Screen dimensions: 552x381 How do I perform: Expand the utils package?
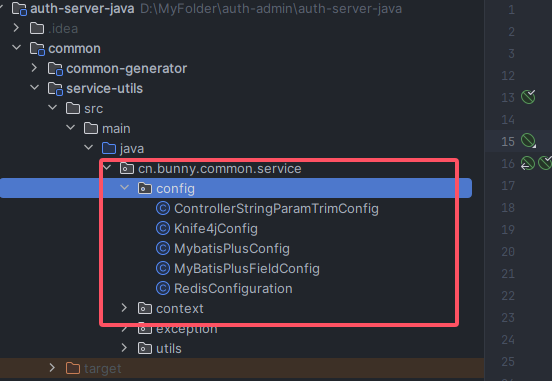coord(124,348)
